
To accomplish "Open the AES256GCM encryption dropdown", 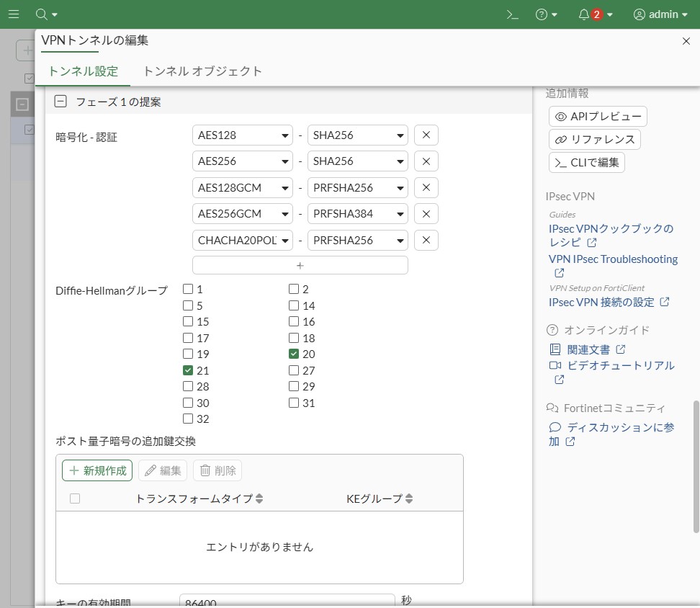I will (x=242, y=214).
